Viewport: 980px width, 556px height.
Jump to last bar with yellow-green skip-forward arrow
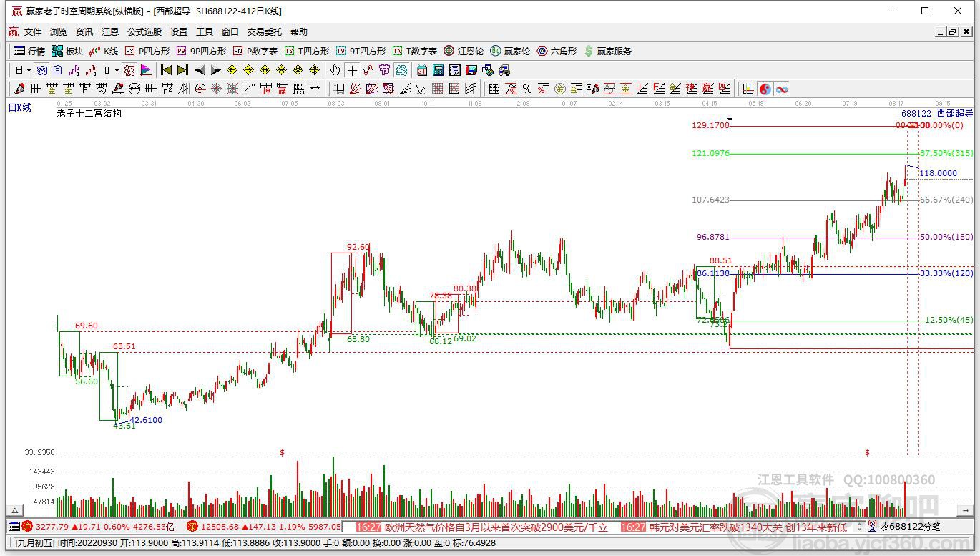click(x=182, y=70)
